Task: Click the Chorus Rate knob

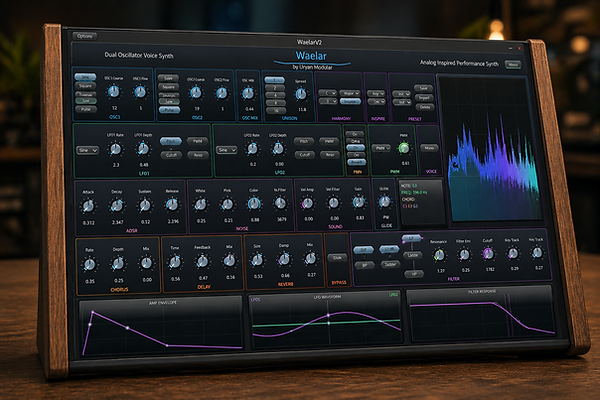Action: click(90, 264)
